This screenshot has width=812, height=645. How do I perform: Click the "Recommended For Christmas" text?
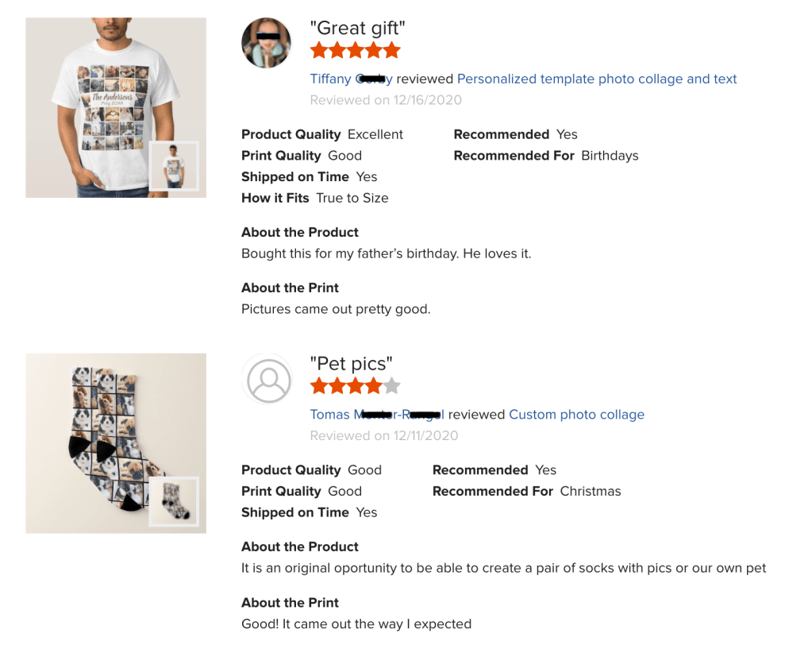click(526, 491)
